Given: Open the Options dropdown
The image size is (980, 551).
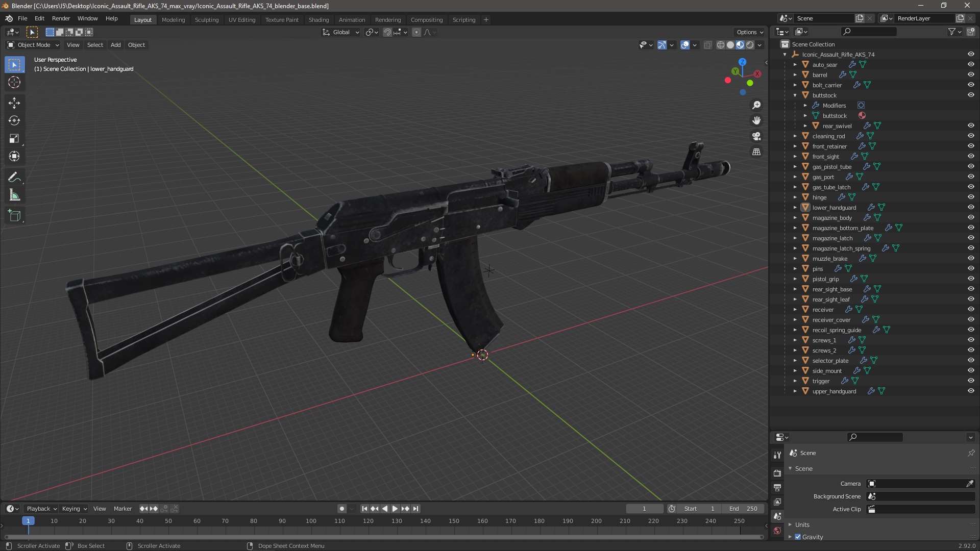Looking at the screenshot, I should [750, 32].
